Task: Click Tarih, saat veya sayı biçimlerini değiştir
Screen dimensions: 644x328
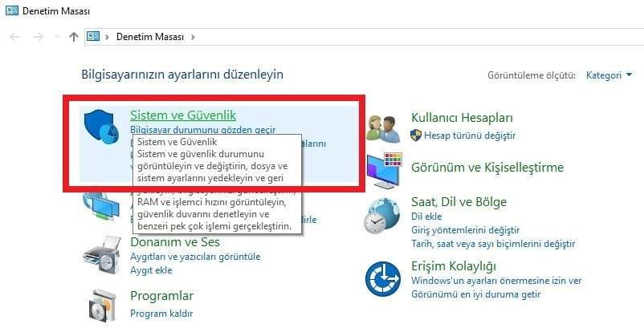Action: (x=493, y=244)
